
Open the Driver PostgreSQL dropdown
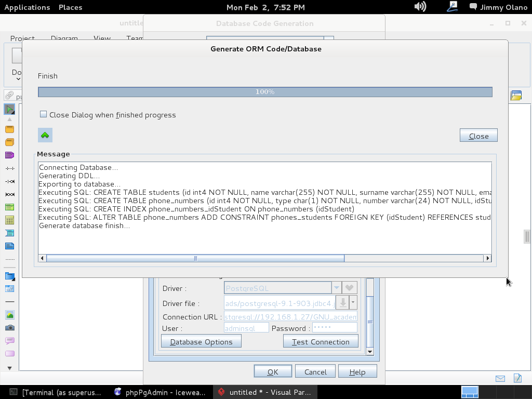point(336,288)
